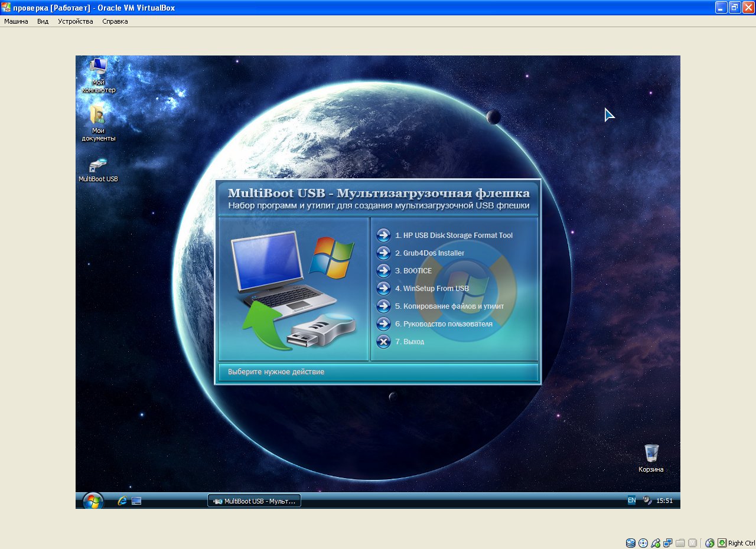Click the VirtualBox mouse integration status icon
Screen dimensions: 756x549
710,543
